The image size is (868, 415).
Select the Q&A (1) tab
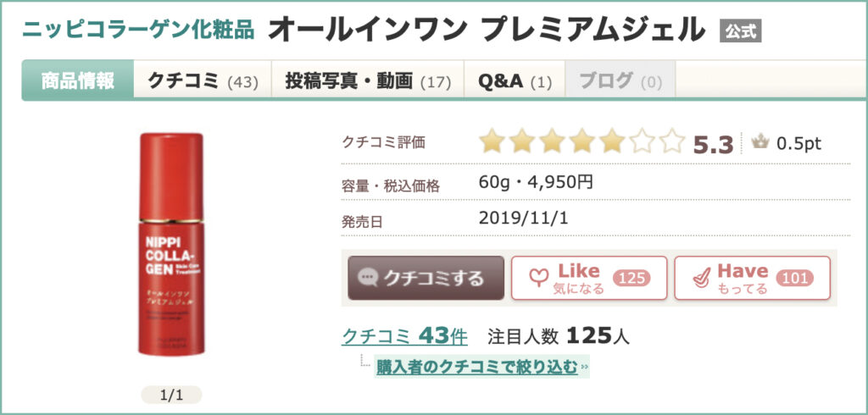pyautogui.click(x=515, y=80)
